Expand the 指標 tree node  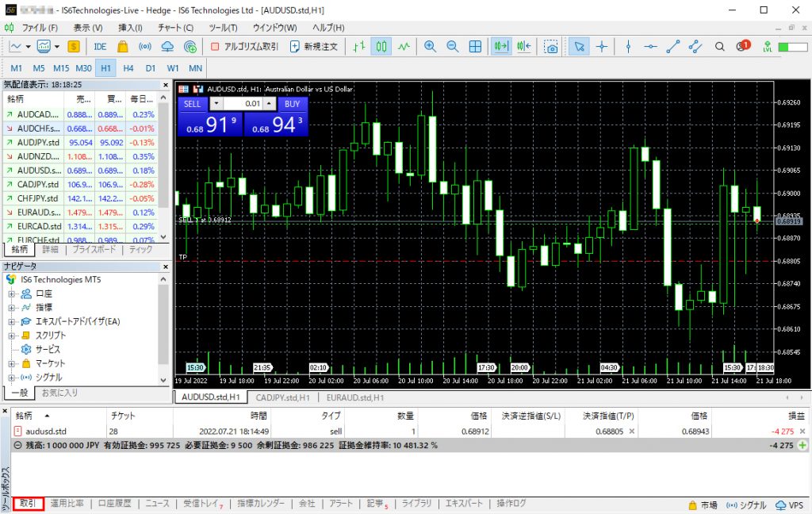[x=11, y=308]
